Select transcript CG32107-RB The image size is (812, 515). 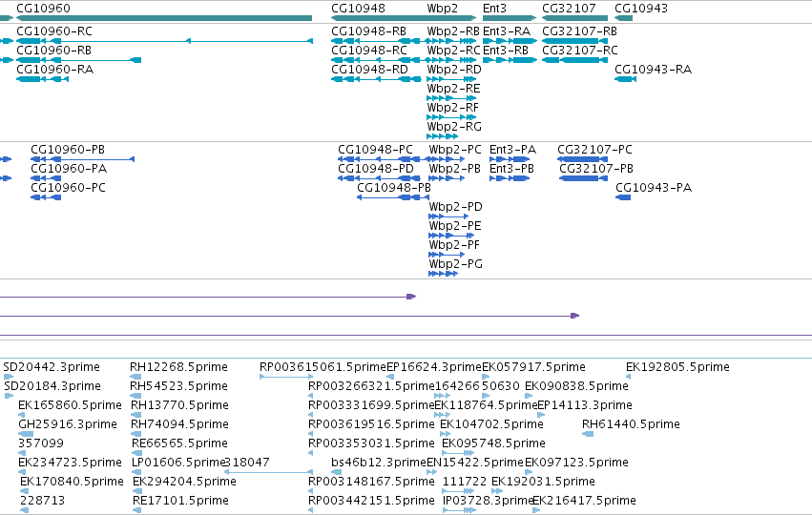tap(579, 31)
